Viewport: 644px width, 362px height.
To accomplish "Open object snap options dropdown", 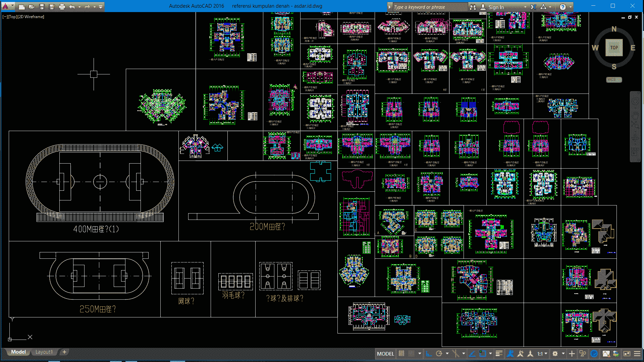I will [x=490, y=354].
